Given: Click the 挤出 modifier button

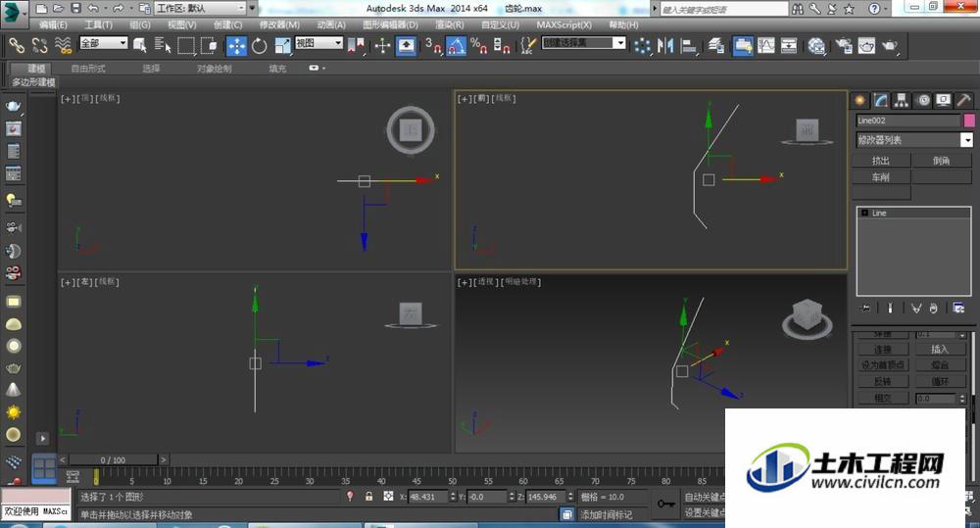Looking at the screenshot, I should (881, 161).
